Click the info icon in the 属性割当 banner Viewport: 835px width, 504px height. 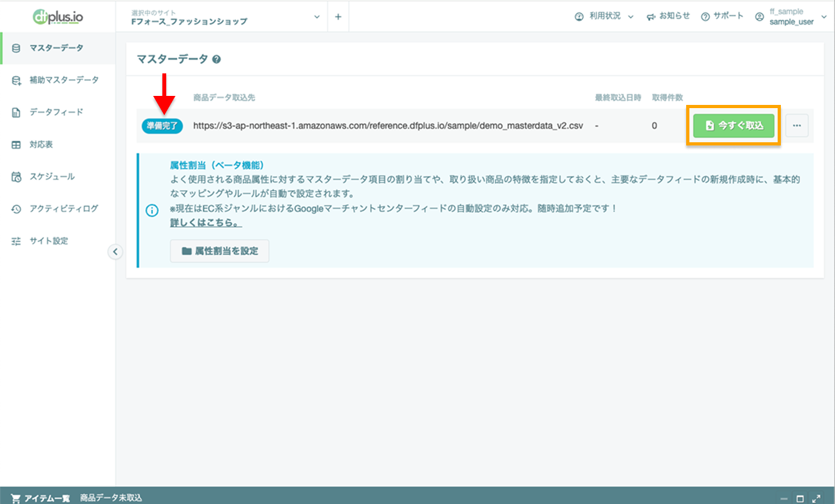(x=151, y=209)
